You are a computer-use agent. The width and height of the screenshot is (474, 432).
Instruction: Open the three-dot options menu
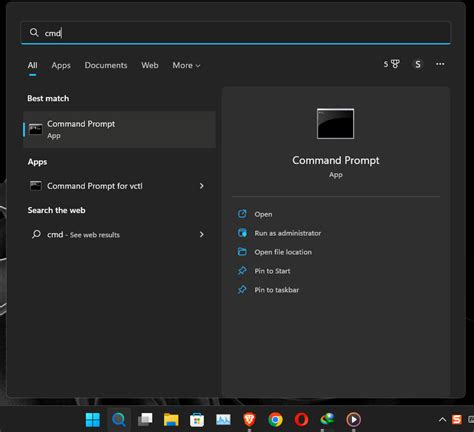tap(440, 64)
